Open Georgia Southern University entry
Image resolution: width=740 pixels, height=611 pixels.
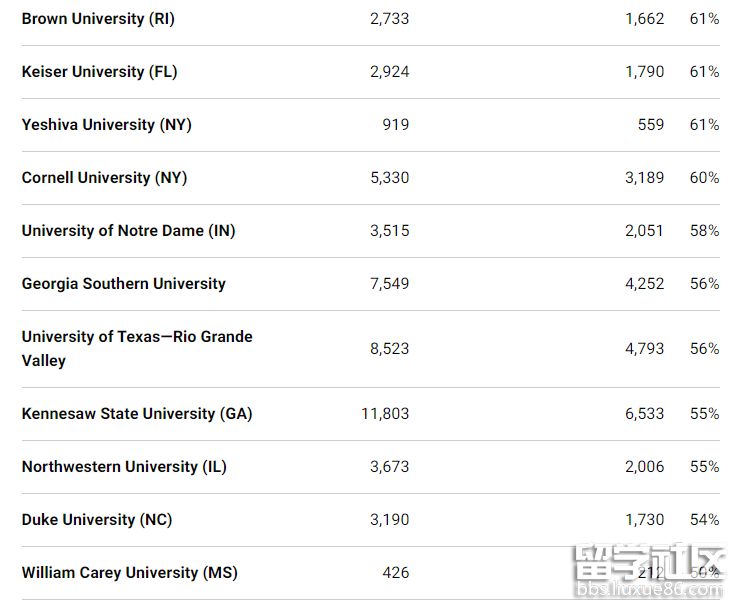click(123, 284)
